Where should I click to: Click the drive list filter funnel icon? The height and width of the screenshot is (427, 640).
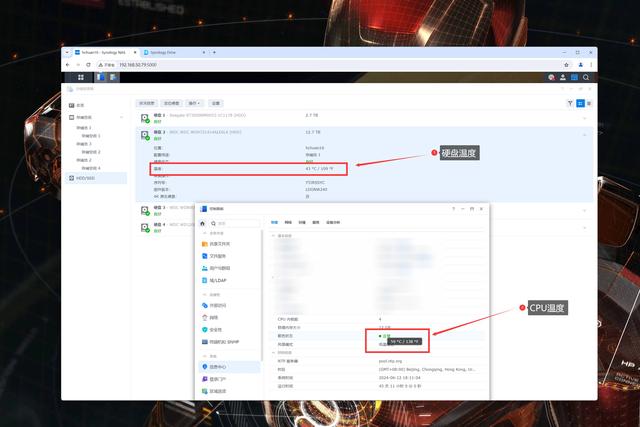click(x=570, y=104)
